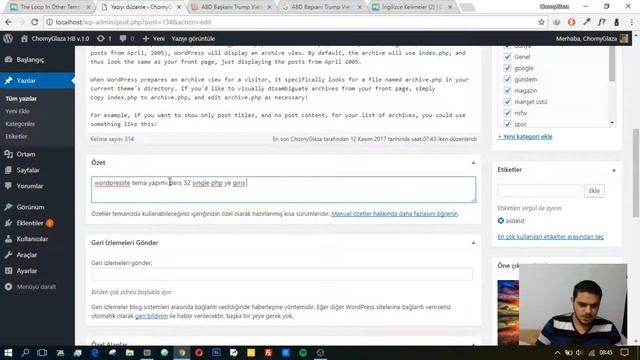This screenshot has height=360, width=640.
Task: Uncheck the magazin category
Action: (507, 91)
